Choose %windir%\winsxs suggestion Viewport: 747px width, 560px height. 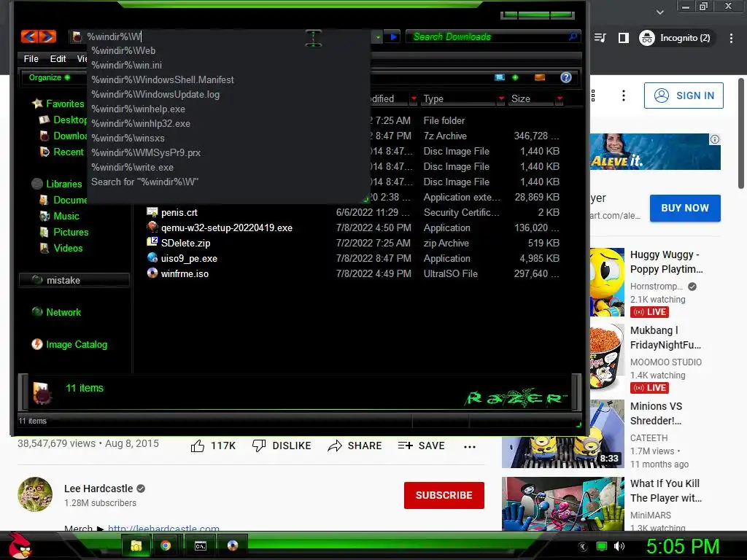228,138
